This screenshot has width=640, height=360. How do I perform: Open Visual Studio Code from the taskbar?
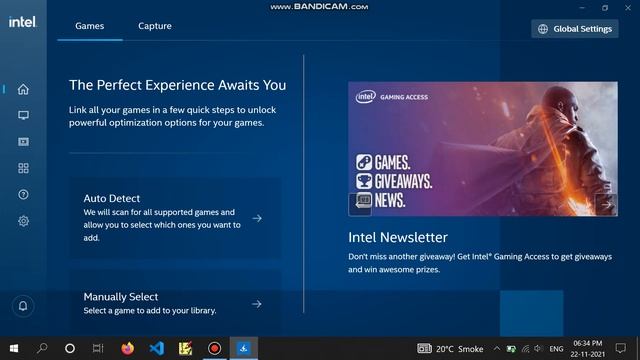point(157,349)
